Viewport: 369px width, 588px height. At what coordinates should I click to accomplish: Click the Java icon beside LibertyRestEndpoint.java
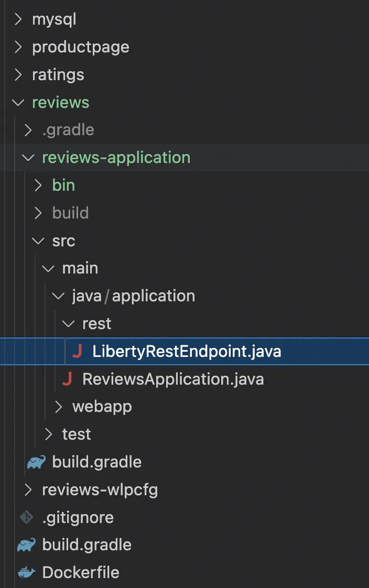(77, 352)
